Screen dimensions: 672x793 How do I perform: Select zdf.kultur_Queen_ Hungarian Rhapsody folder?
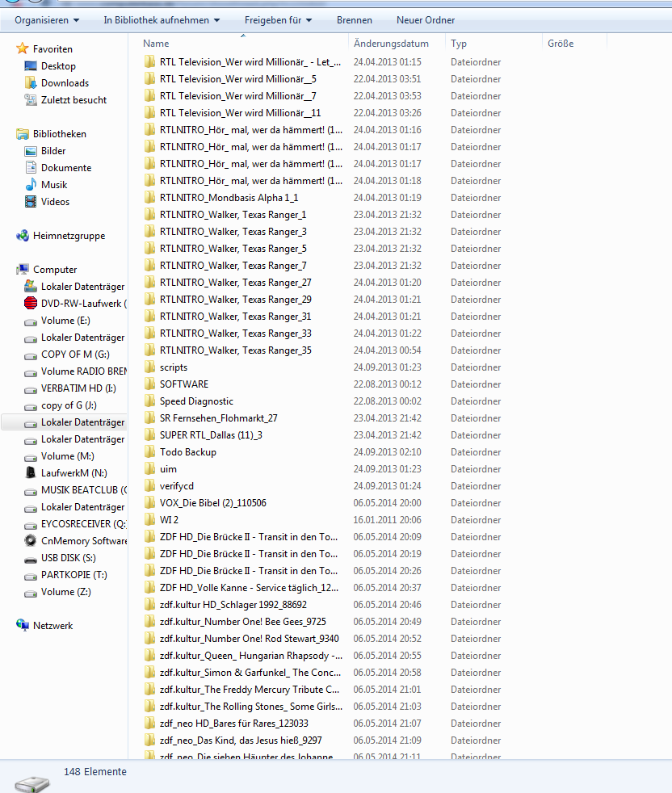click(251, 656)
